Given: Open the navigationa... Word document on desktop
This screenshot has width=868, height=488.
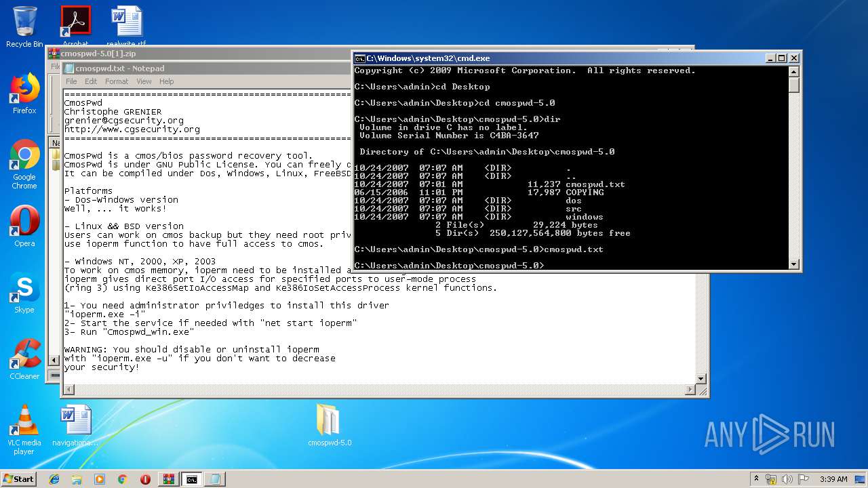Looking at the screenshot, I should point(75,426).
